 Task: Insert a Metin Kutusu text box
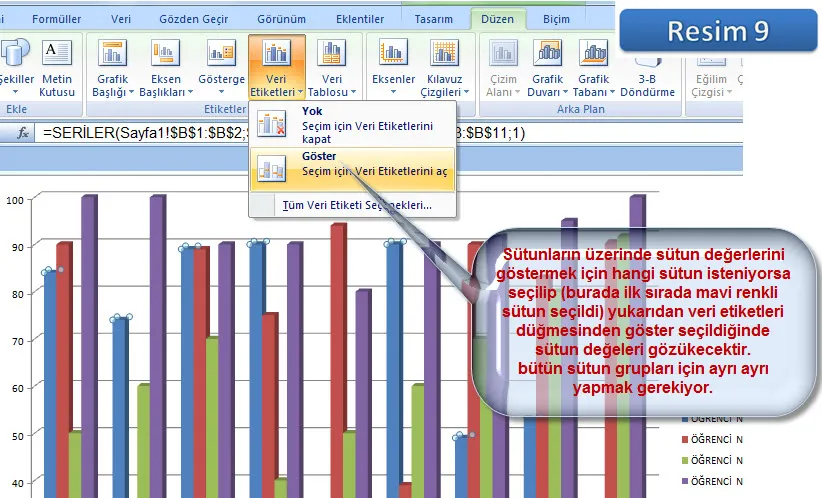(x=56, y=53)
